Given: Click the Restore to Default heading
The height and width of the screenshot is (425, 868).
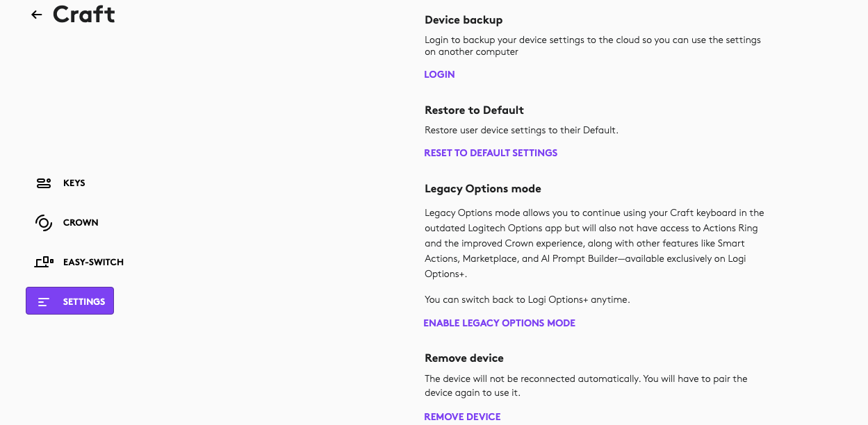Looking at the screenshot, I should click(474, 110).
